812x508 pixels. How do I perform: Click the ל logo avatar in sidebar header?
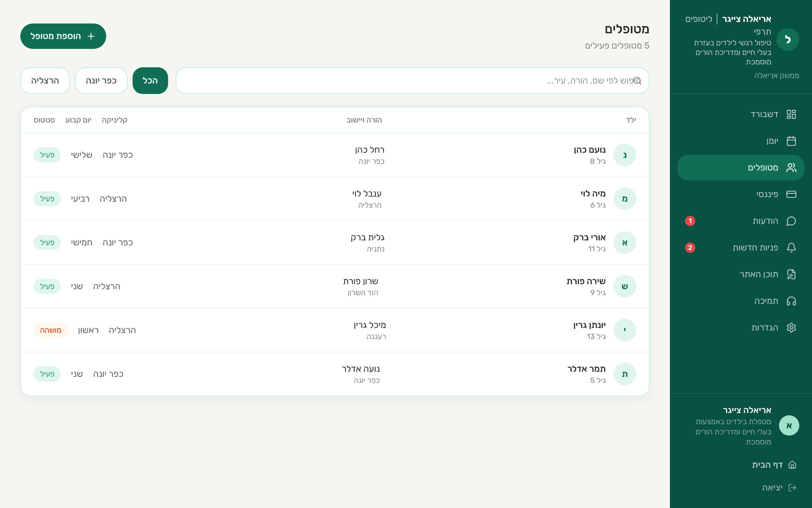788,40
